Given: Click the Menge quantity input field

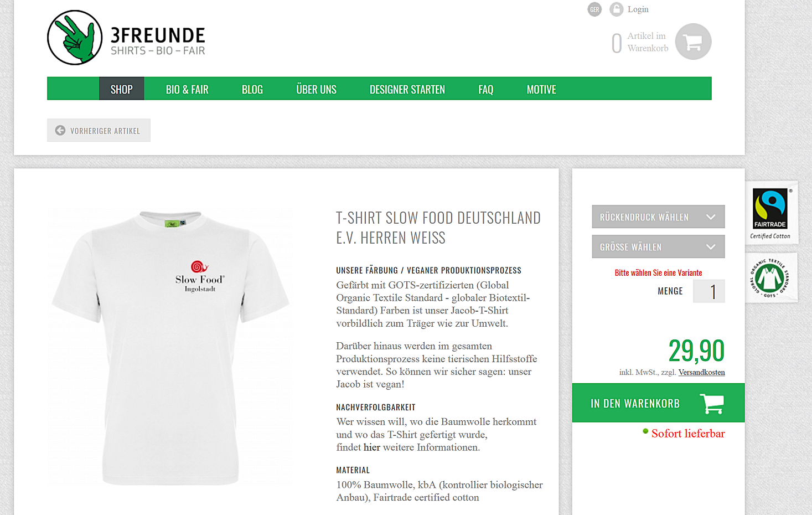Looking at the screenshot, I should 708,291.
